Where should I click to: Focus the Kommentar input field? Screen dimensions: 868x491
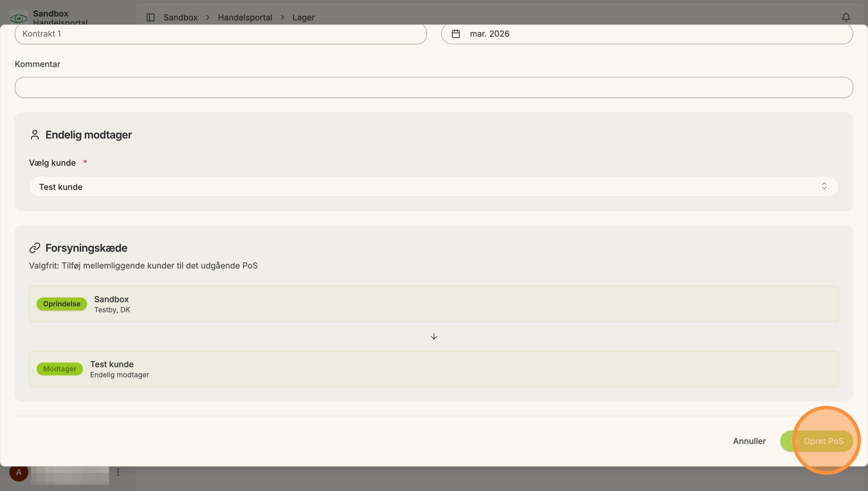pyautogui.click(x=434, y=88)
